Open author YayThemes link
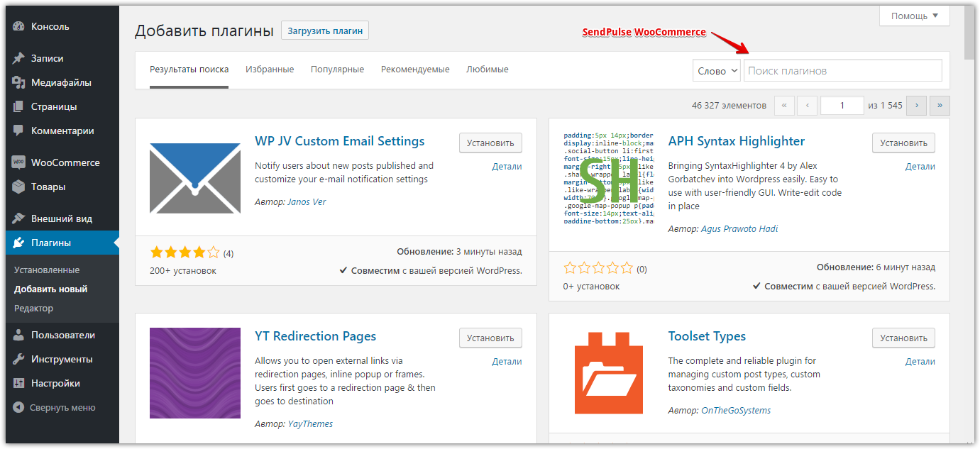This screenshot has height=449, width=980. (310, 424)
